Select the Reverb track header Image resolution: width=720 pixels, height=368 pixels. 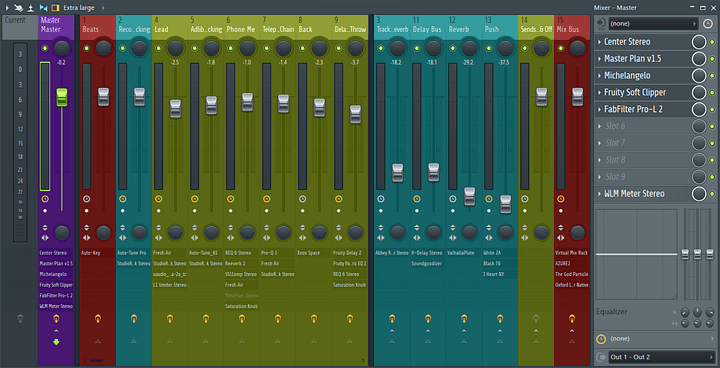pos(464,27)
